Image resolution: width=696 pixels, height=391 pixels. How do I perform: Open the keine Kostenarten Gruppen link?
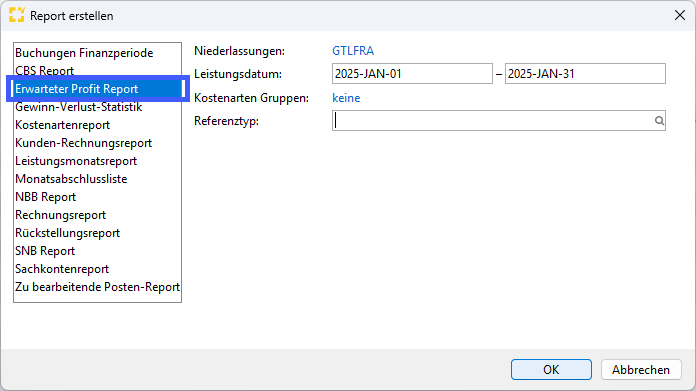tap(346, 98)
